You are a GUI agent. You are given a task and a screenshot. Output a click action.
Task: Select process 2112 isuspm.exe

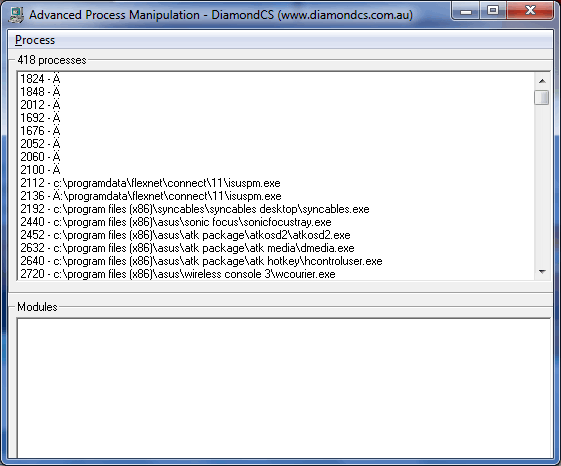150,183
